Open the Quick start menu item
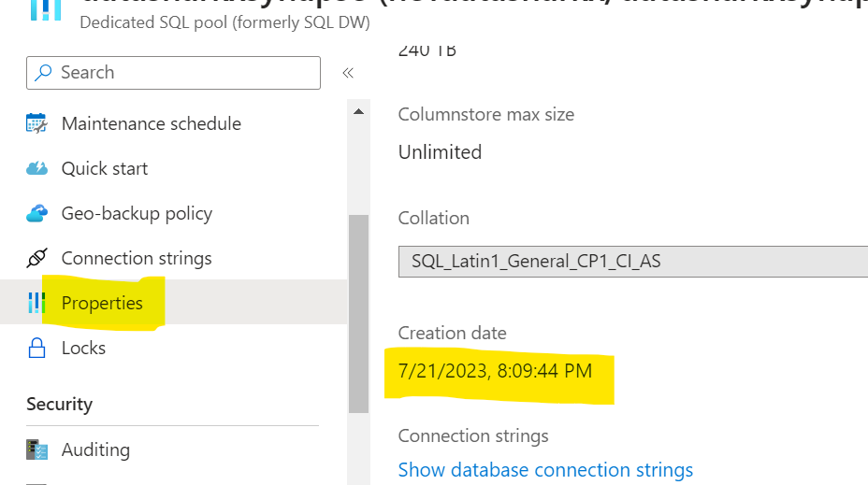The image size is (868, 485). pos(105,168)
